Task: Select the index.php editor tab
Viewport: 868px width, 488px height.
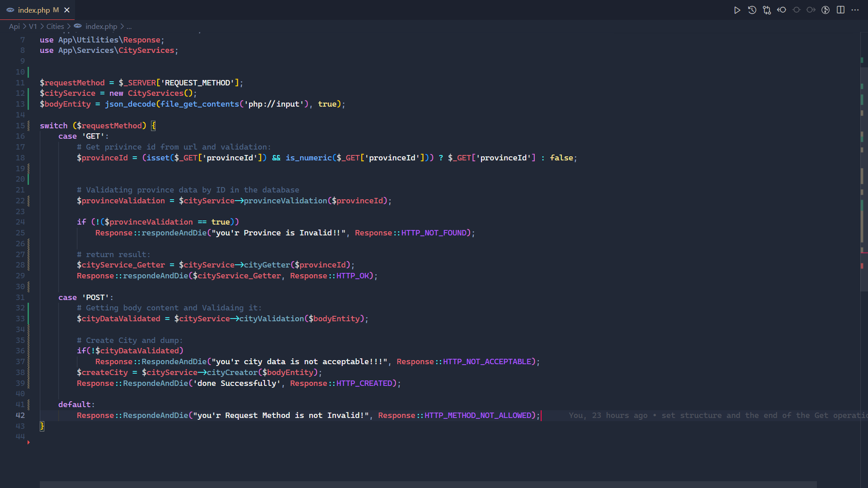Action: tap(38, 10)
